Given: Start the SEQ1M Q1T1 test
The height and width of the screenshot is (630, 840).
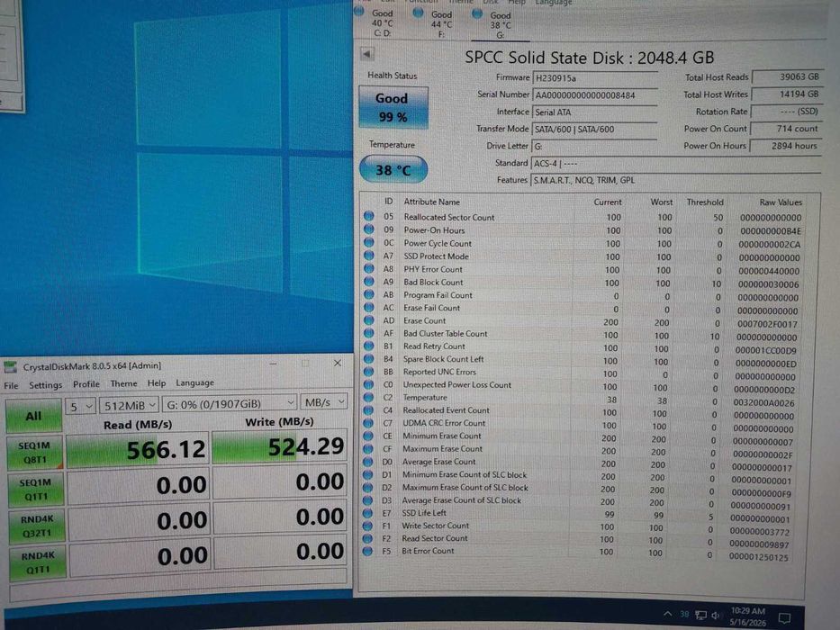Looking at the screenshot, I should [35, 489].
